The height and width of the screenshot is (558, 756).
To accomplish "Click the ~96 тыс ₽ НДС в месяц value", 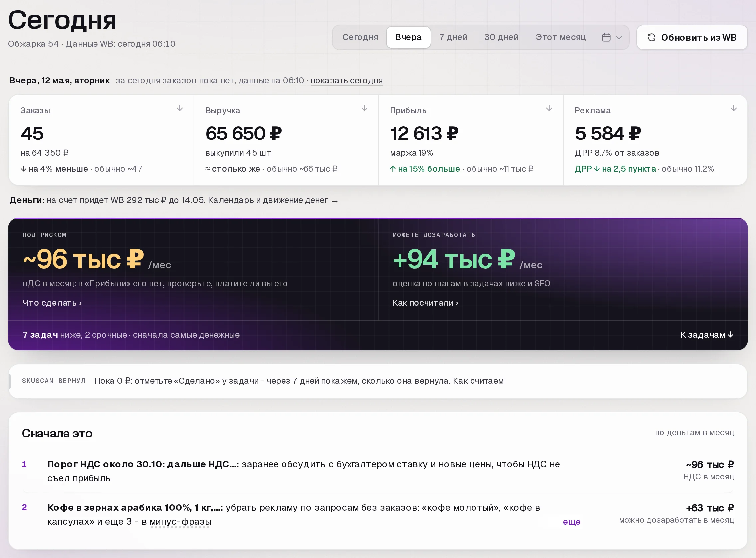I will point(710,465).
